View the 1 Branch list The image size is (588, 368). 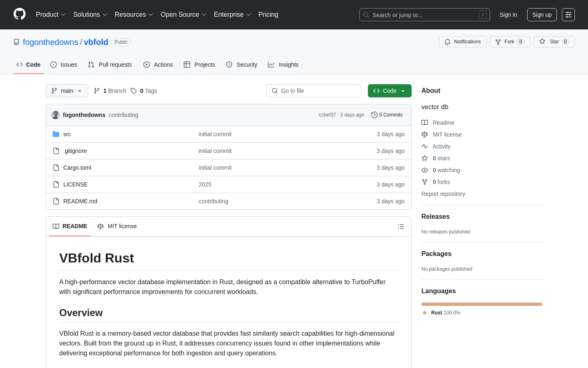click(x=110, y=91)
